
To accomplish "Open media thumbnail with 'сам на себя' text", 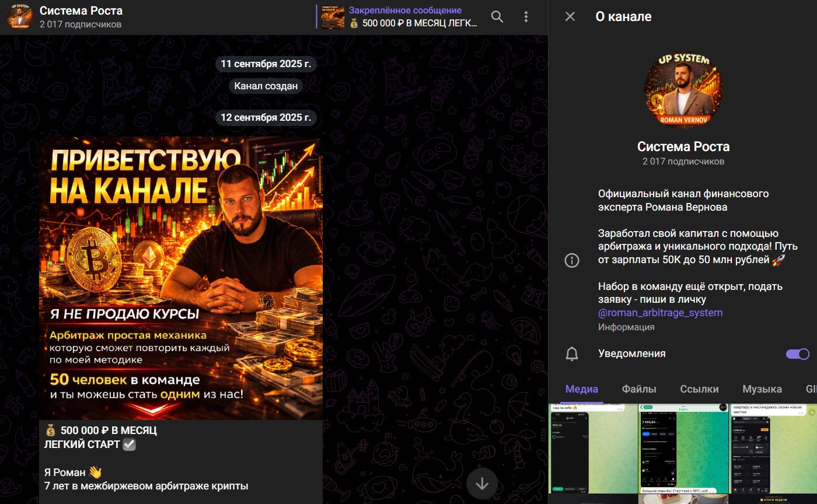I will coord(593,449).
